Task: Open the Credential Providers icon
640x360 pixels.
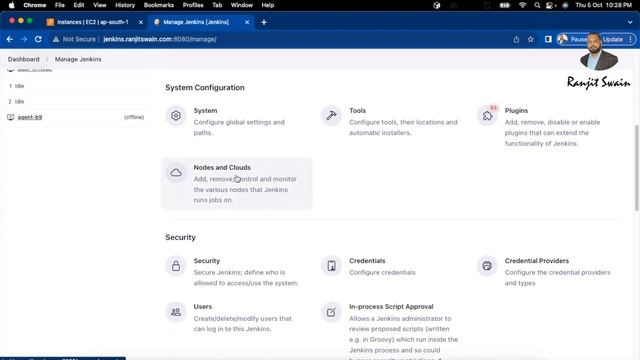Action: click(487, 266)
